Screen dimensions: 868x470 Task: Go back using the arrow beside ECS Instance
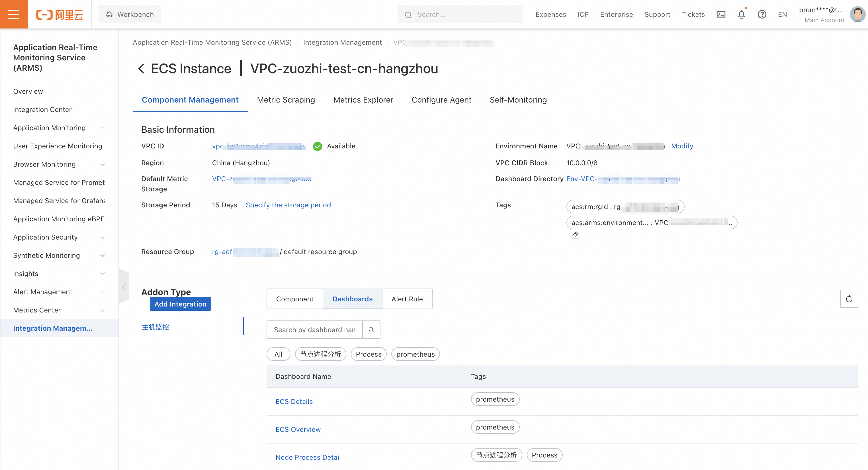141,69
